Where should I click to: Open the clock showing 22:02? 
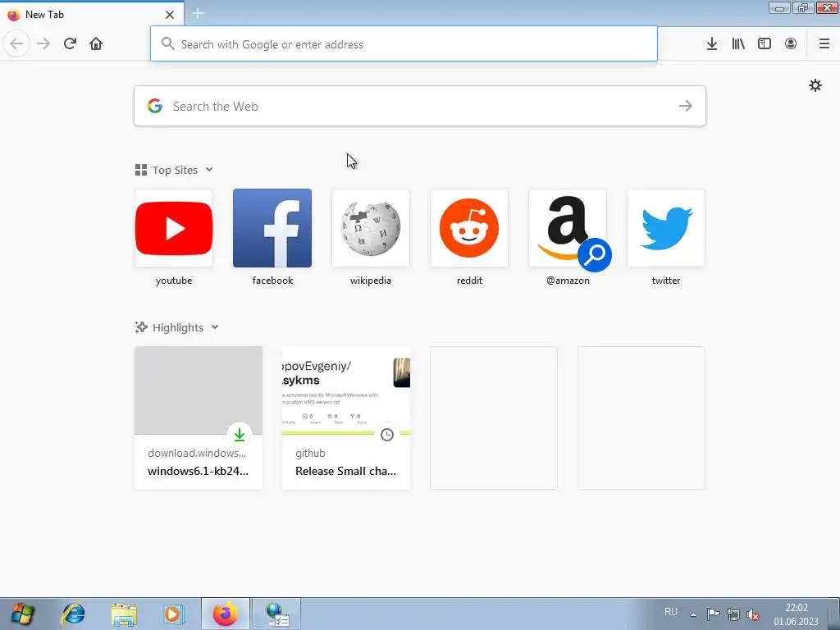pos(796,614)
